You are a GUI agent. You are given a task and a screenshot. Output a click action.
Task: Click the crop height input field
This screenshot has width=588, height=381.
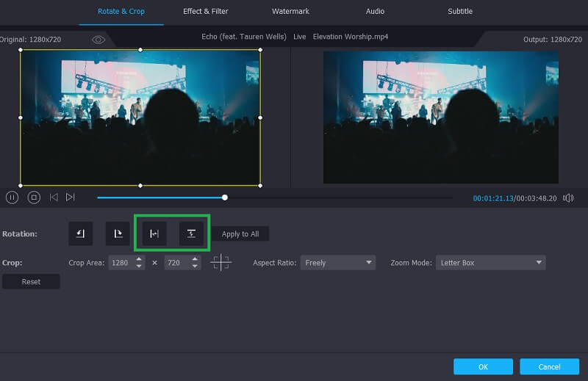(176, 263)
